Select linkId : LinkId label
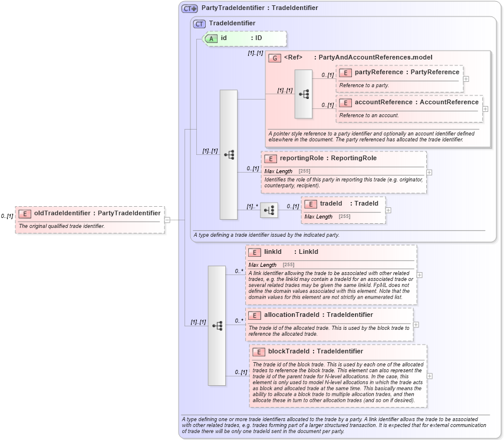Screen dimensions: 504x440 point(291,252)
